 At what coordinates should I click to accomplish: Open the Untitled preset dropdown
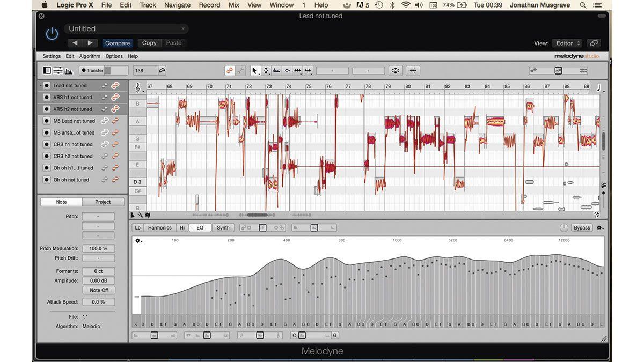(x=127, y=29)
